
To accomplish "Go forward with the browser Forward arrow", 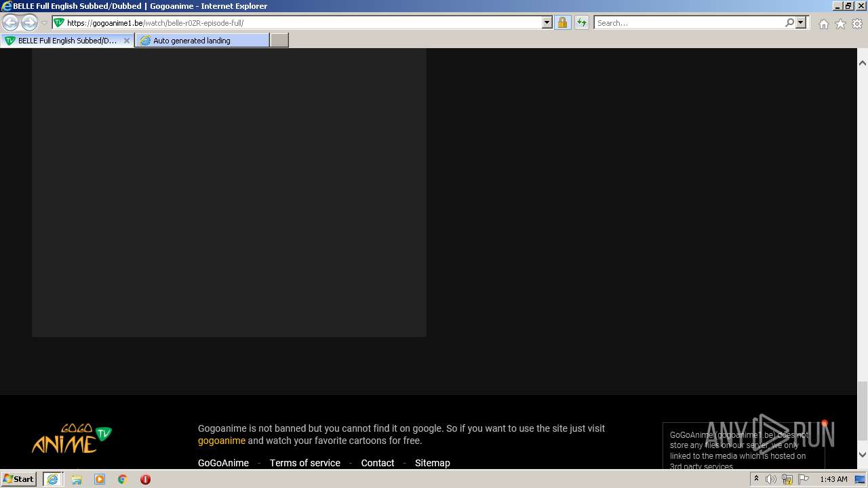I will [x=29, y=23].
